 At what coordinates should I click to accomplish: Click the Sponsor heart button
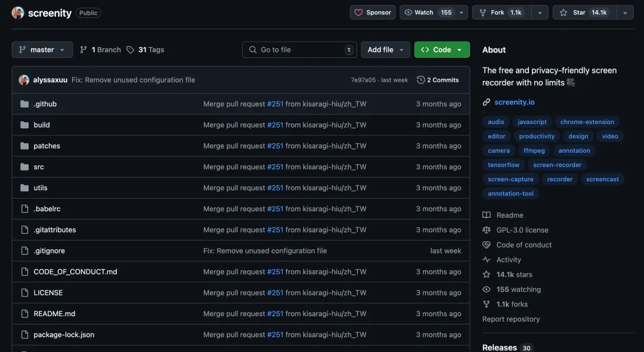coord(373,13)
